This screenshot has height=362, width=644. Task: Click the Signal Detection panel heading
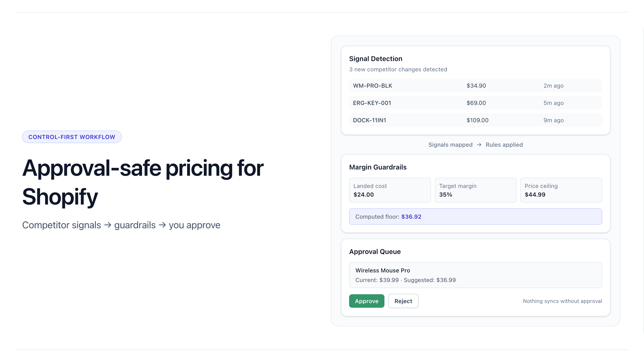(x=375, y=59)
